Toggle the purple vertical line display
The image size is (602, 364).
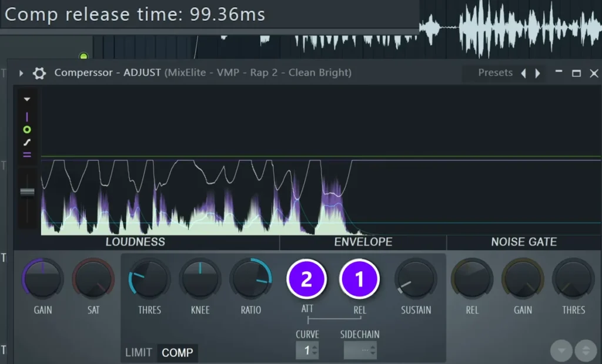(27, 117)
